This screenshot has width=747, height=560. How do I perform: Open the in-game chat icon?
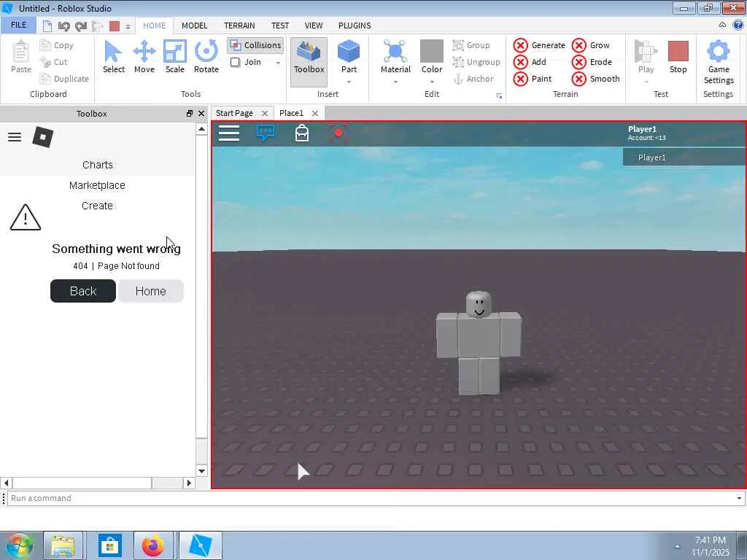(266, 133)
